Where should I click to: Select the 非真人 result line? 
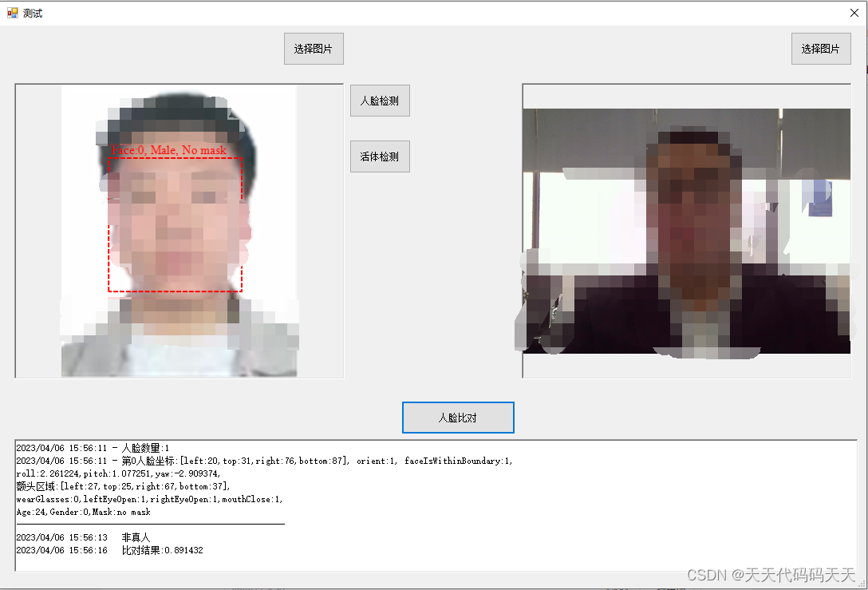coord(83,537)
